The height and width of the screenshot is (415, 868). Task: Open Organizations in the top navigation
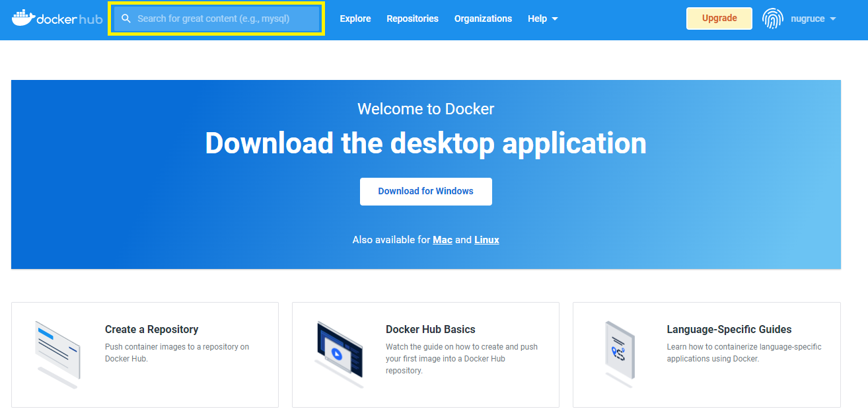pos(483,19)
